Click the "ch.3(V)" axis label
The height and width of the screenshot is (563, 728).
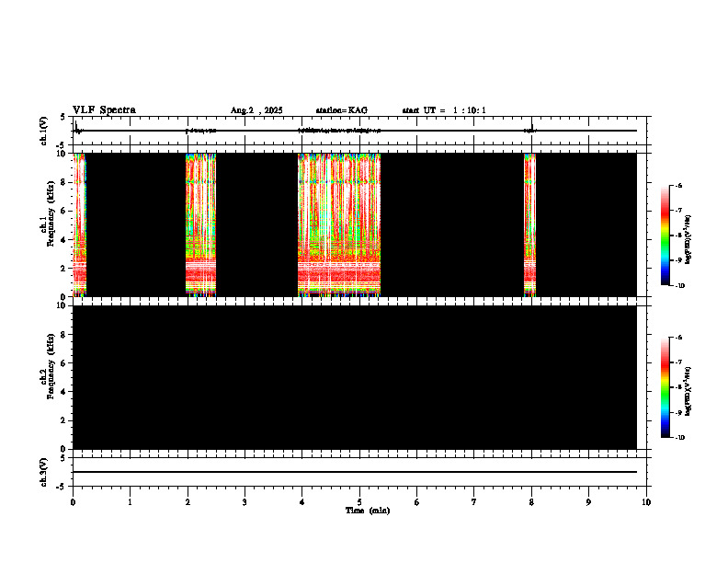click(x=43, y=472)
